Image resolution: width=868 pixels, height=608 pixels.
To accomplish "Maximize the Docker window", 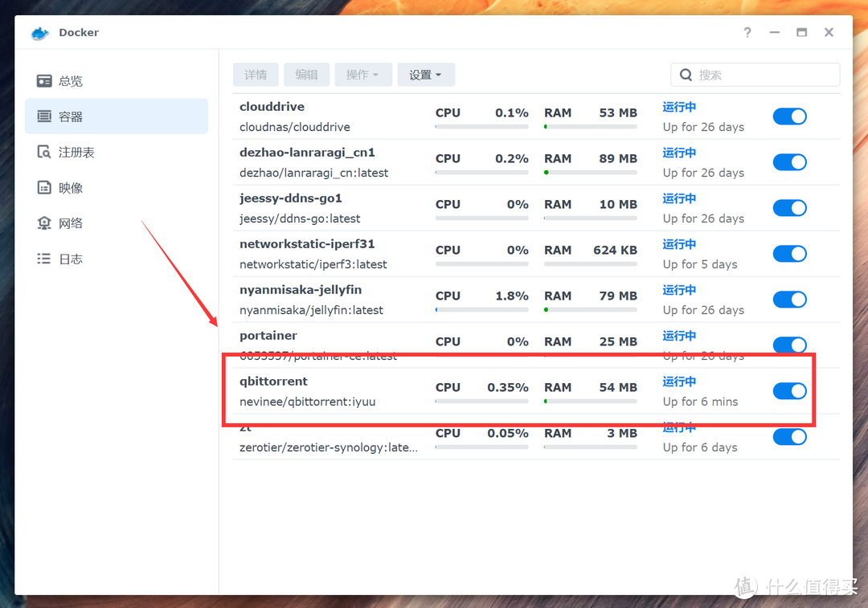I will 801,32.
